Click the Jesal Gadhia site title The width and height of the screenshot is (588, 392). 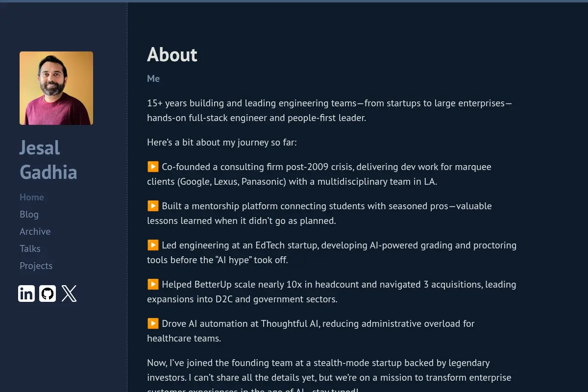[48, 160]
